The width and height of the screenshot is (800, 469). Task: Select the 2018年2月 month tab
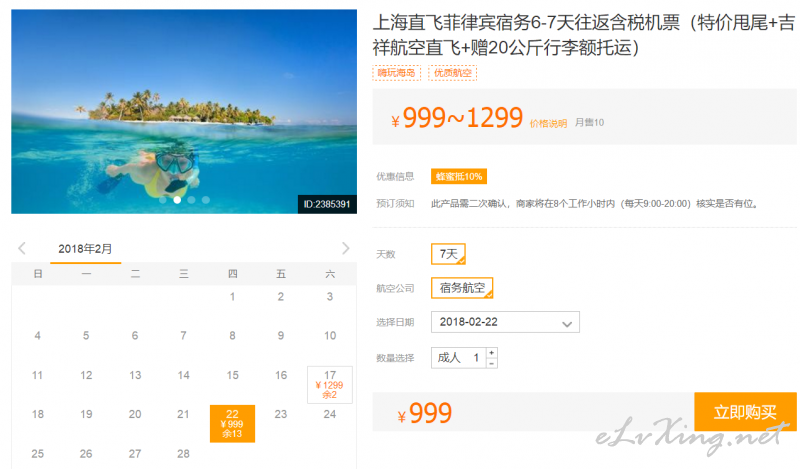85,250
